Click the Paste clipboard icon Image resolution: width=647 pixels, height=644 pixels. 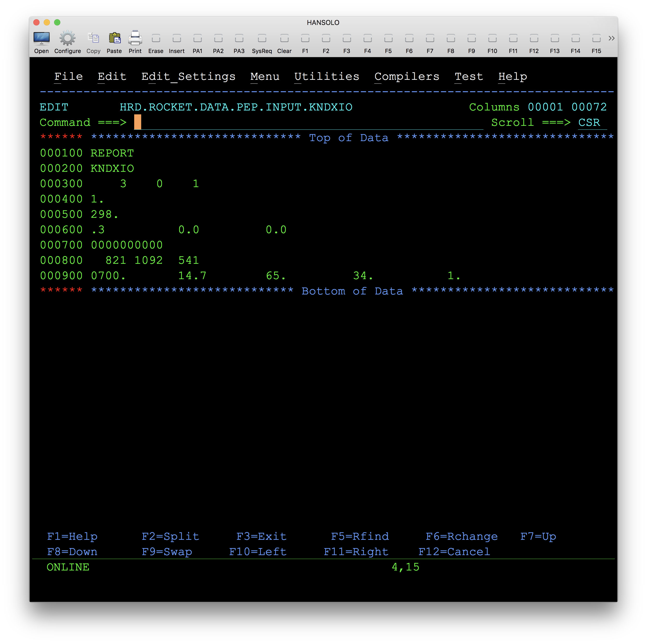click(x=114, y=39)
